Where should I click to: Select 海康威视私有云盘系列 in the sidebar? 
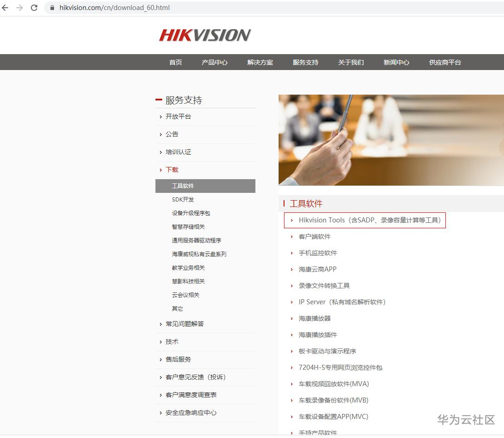[x=200, y=254]
